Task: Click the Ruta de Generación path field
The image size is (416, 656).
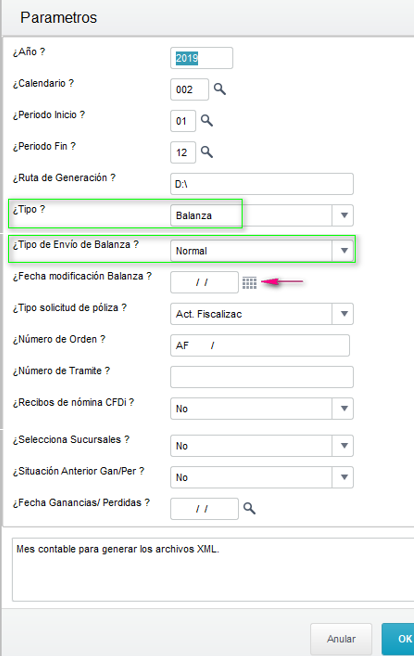Action: (262, 184)
